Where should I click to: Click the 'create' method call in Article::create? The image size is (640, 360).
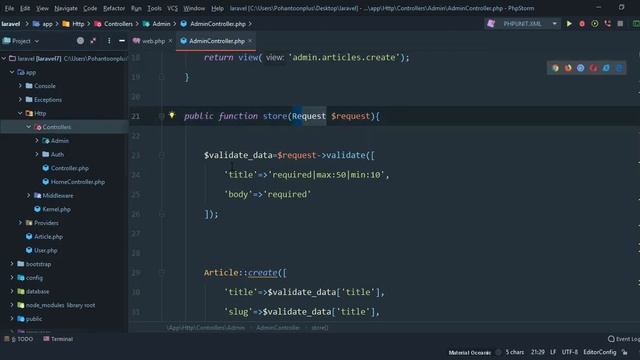pyautogui.click(x=262, y=273)
